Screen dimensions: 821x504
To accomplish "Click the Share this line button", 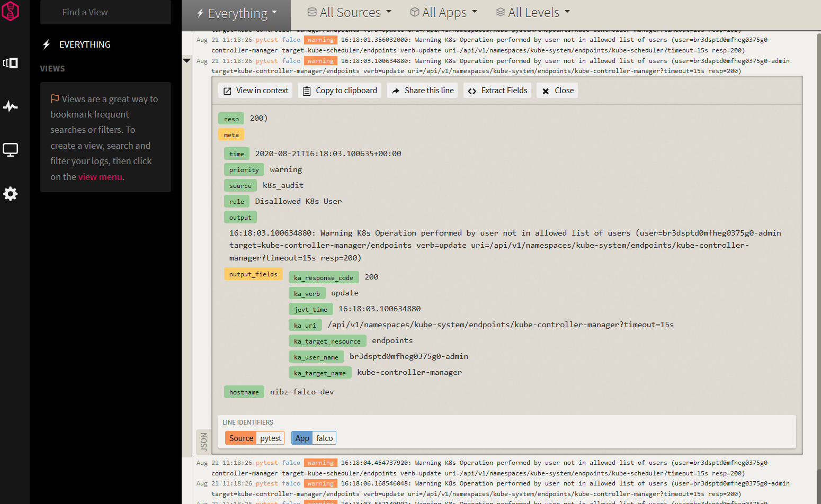I will click(x=422, y=90).
